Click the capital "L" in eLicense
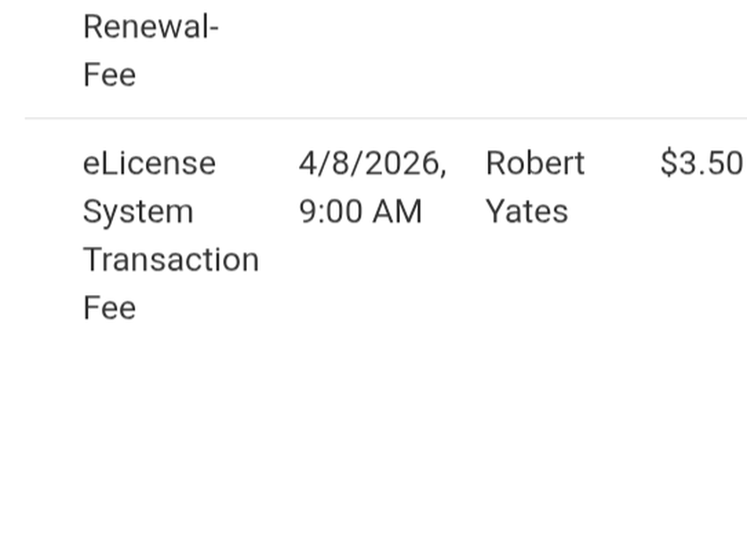 pyautogui.click(x=105, y=164)
